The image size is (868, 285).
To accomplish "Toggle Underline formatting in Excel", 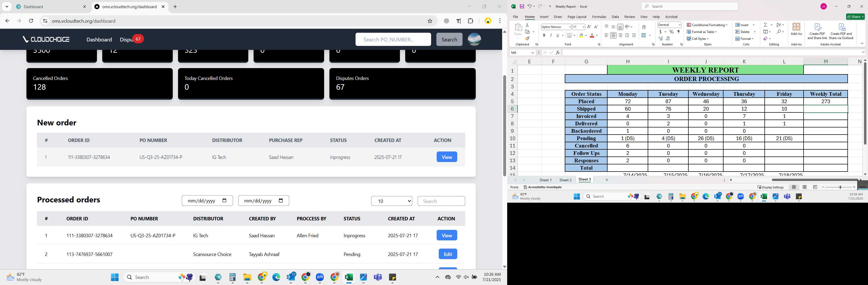I will pos(558,35).
